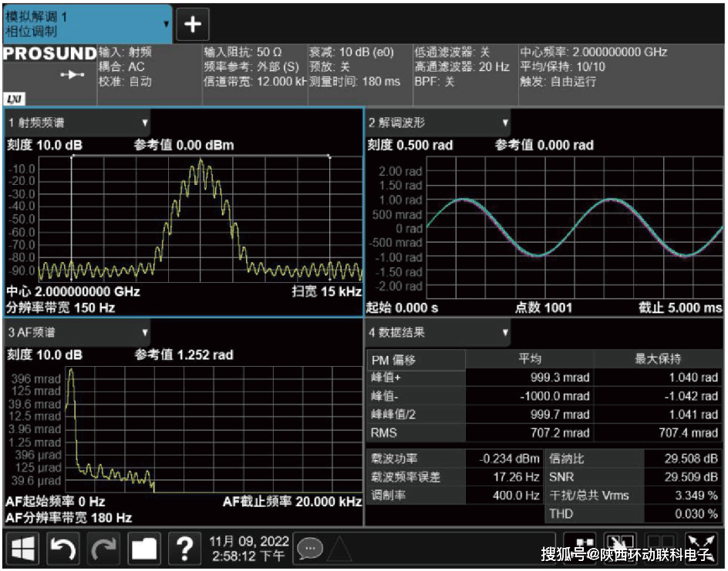Add a new measurement screen tab
This screenshot has width=728, height=571.
193,25
